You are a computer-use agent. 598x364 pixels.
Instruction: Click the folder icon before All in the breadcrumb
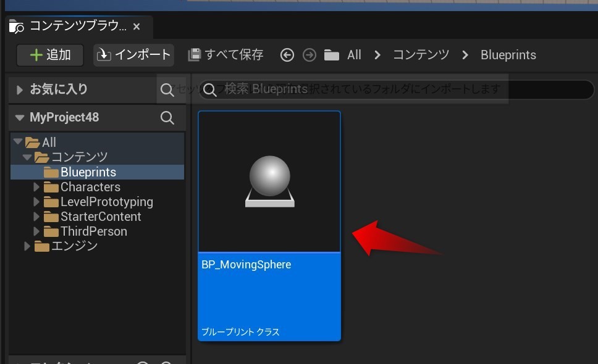coord(332,55)
